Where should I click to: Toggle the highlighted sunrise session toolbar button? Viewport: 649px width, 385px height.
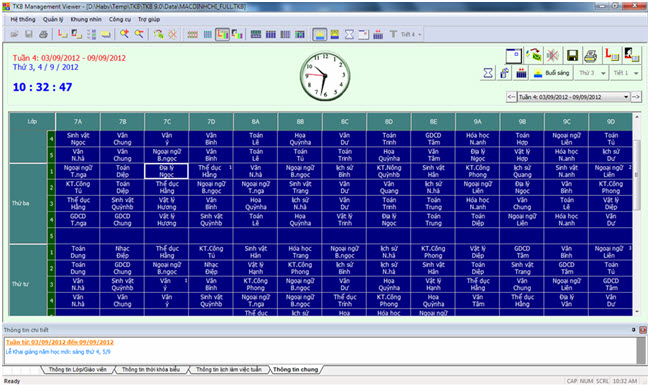pyautogui.click(x=319, y=34)
